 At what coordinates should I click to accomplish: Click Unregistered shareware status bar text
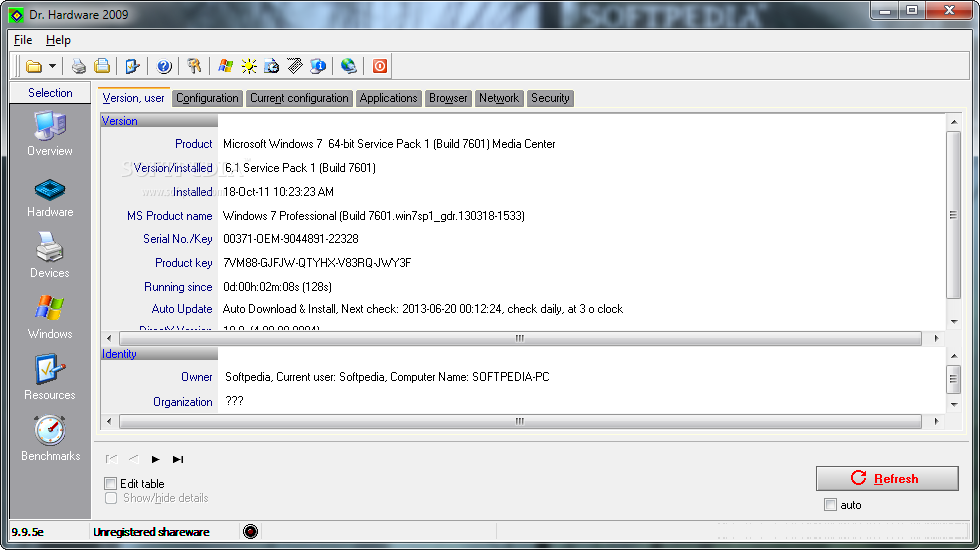coord(151,532)
